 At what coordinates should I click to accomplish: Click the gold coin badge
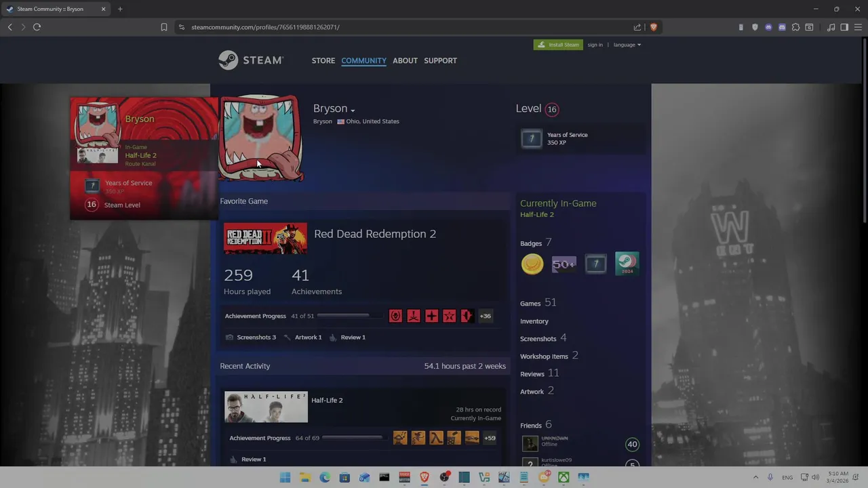pos(532,264)
